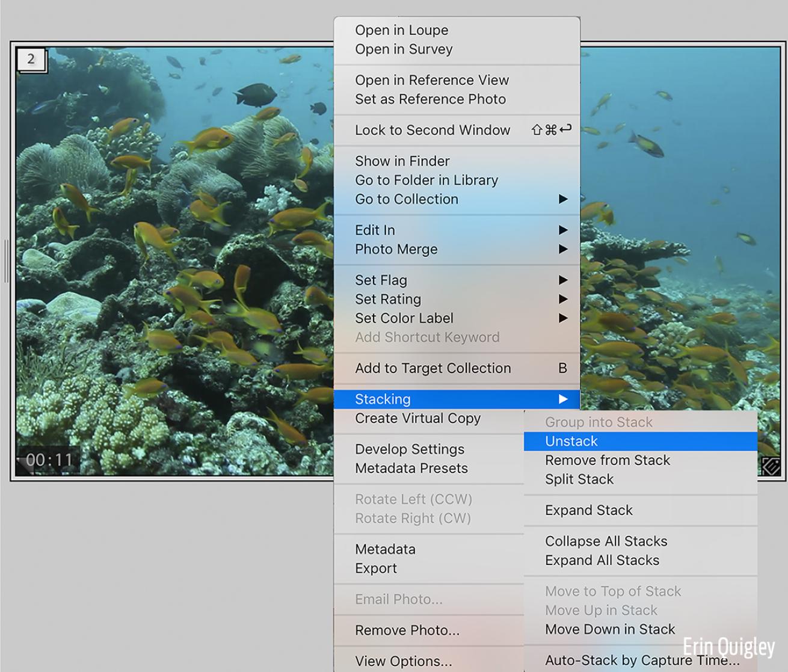This screenshot has width=788, height=672.
Task: Click Add to Target Collection
Action: [x=432, y=368]
